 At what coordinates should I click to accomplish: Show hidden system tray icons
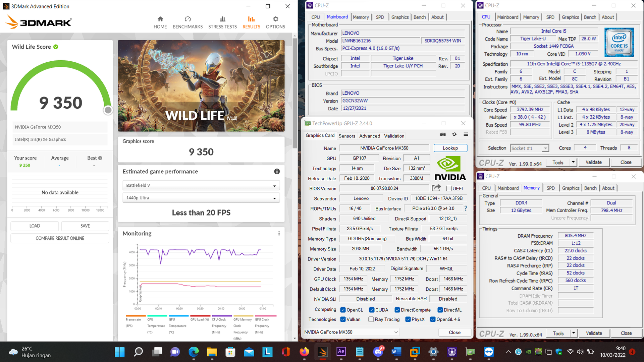pos(508,352)
